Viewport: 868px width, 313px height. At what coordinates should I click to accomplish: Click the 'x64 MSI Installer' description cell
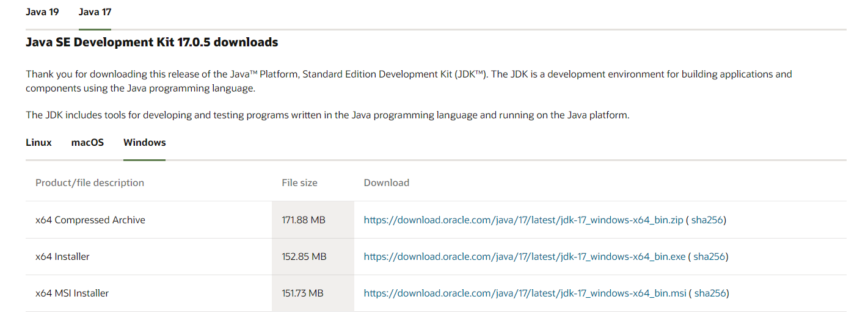click(149, 293)
